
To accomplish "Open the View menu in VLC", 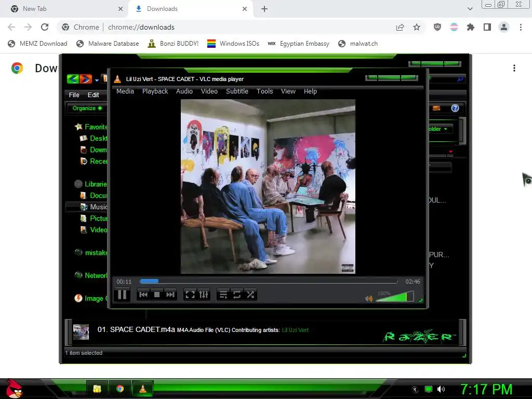I will tap(288, 91).
